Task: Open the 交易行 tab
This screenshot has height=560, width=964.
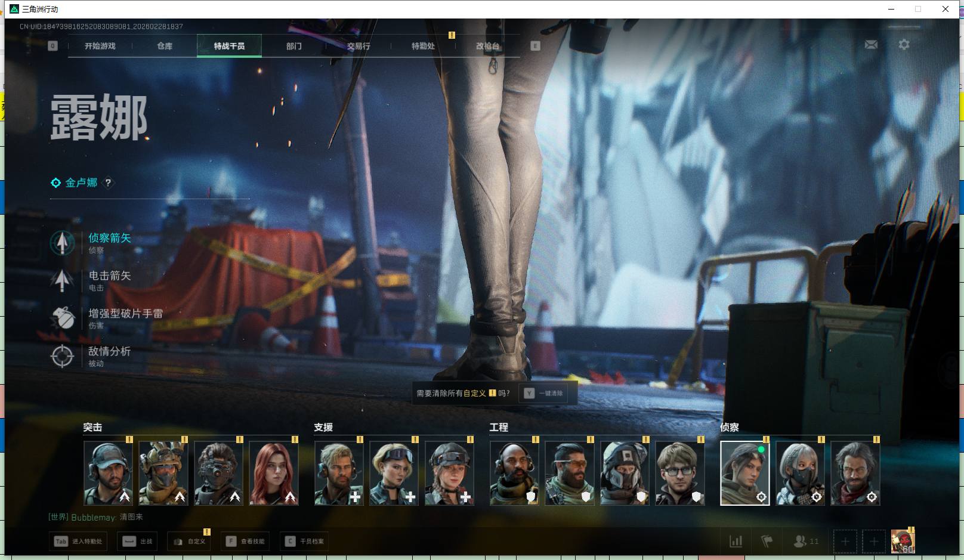Action: click(x=359, y=46)
